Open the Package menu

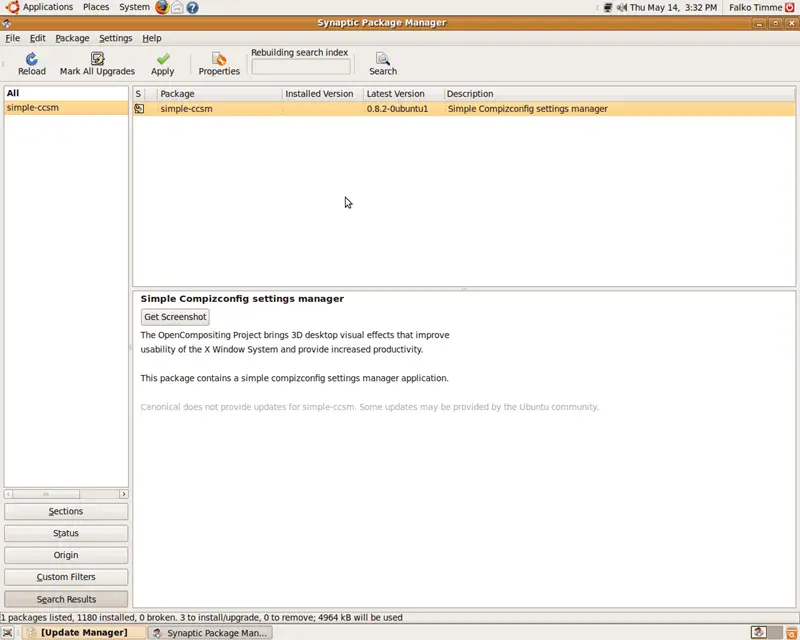72,38
